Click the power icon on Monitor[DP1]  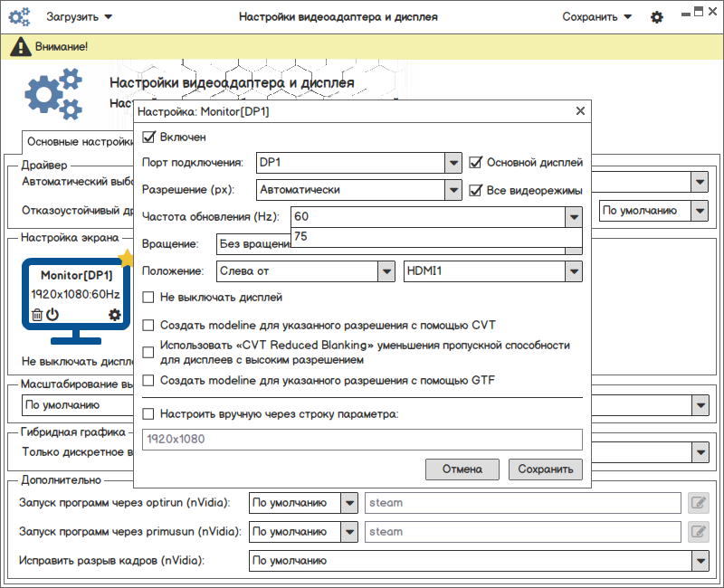point(52,315)
